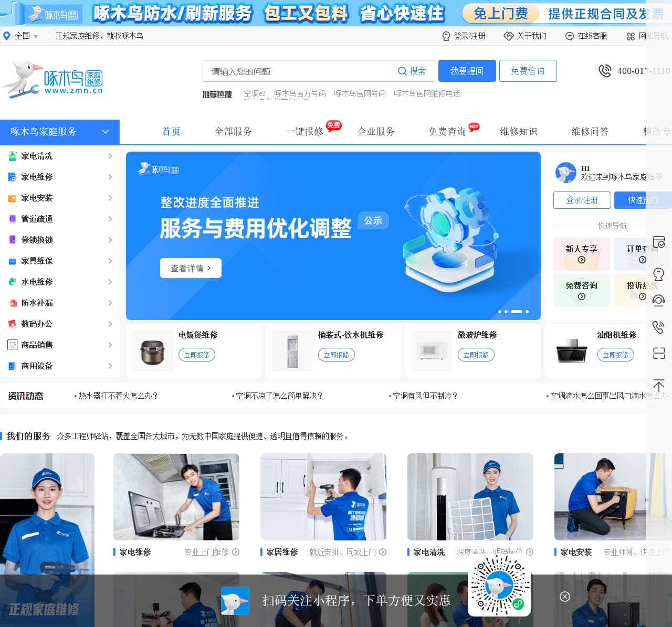Close the bottom mini-program QR banner

(565, 597)
